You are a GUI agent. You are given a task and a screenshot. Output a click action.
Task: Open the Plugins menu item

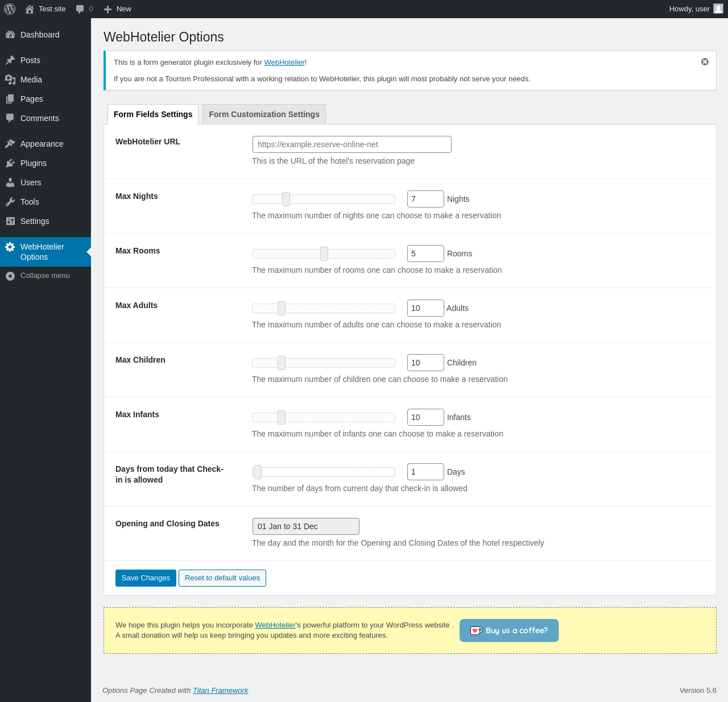point(45,163)
